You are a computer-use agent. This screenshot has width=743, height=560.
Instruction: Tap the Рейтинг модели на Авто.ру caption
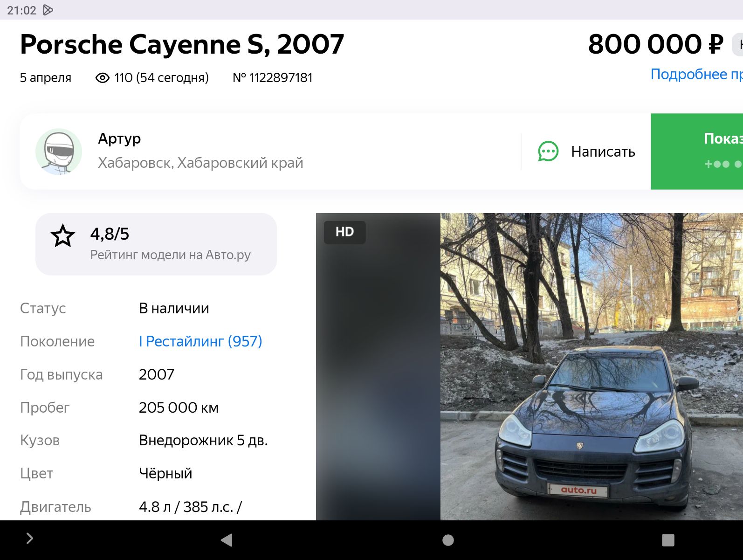tap(171, 255)
